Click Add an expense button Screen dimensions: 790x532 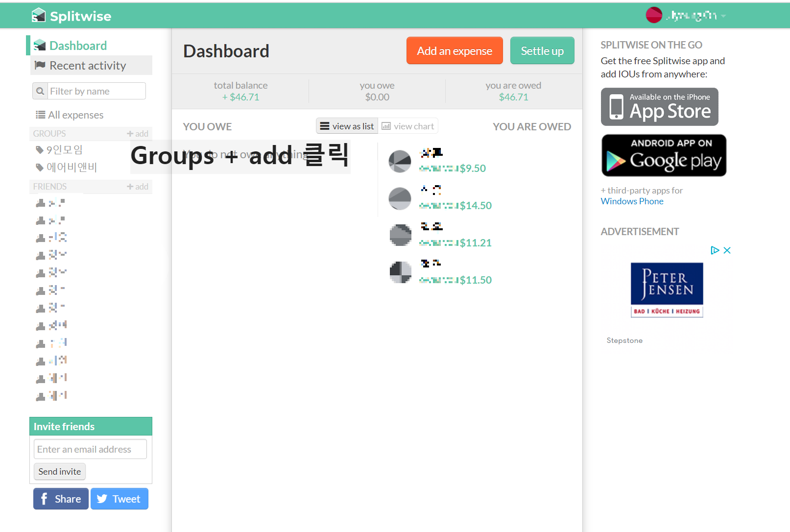tap(455, 50)
